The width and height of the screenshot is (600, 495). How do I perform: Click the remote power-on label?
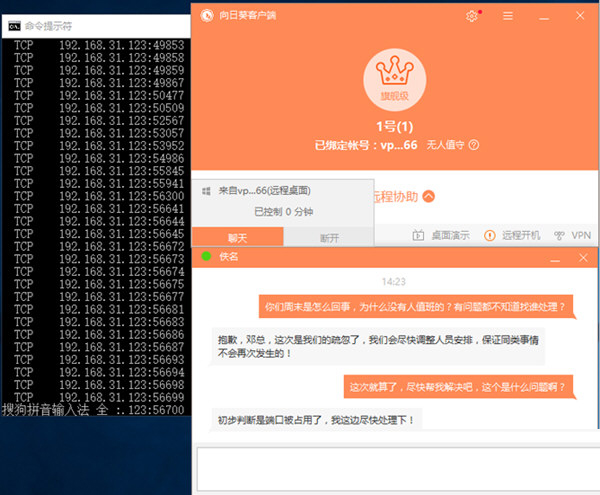click(521, 235)
